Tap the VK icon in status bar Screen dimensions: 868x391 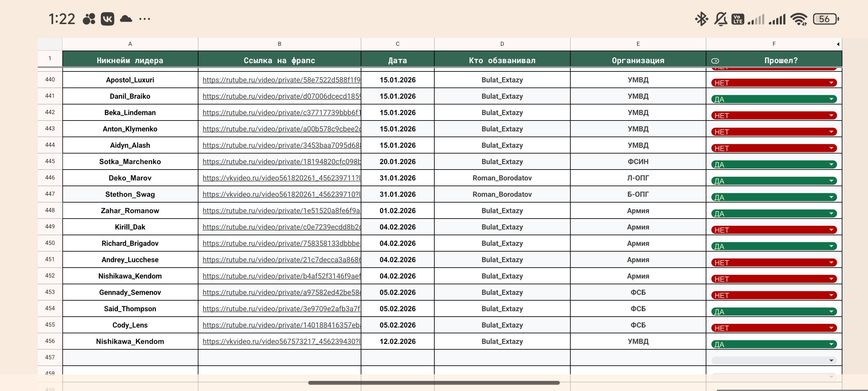(x=107, y=19)
